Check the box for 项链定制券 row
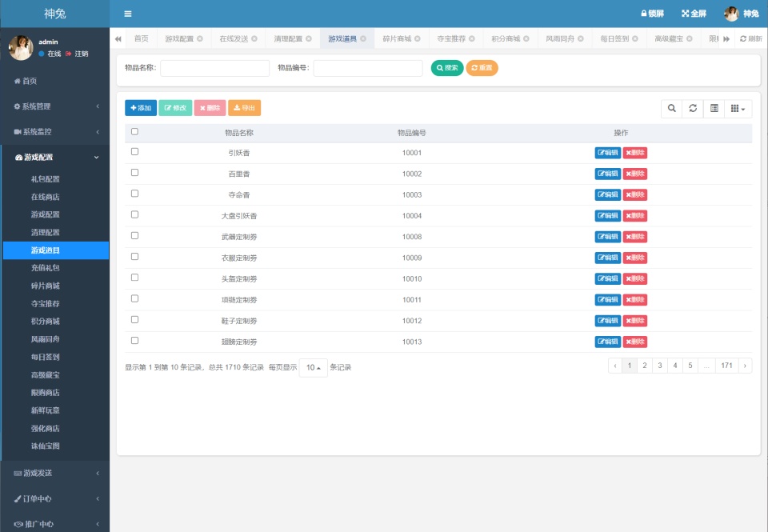 pyautogui.click(x=134, y=298)
